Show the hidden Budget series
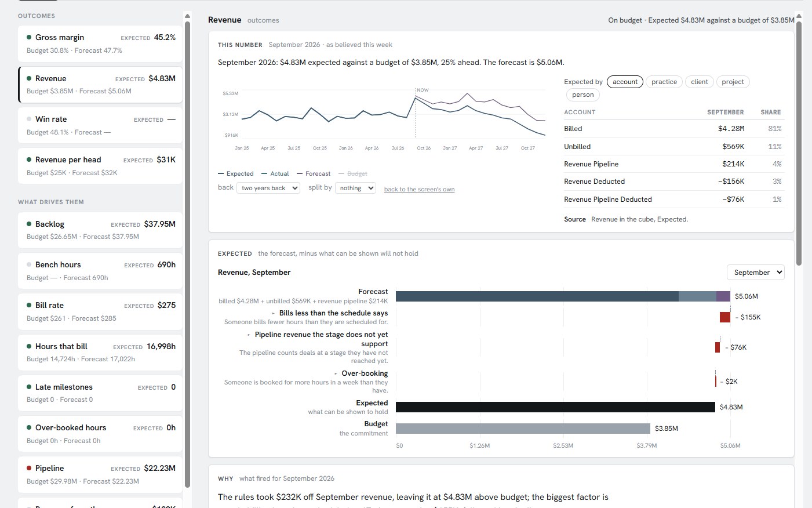Viewport: 812px width, 508px height. tap(353, 173)
